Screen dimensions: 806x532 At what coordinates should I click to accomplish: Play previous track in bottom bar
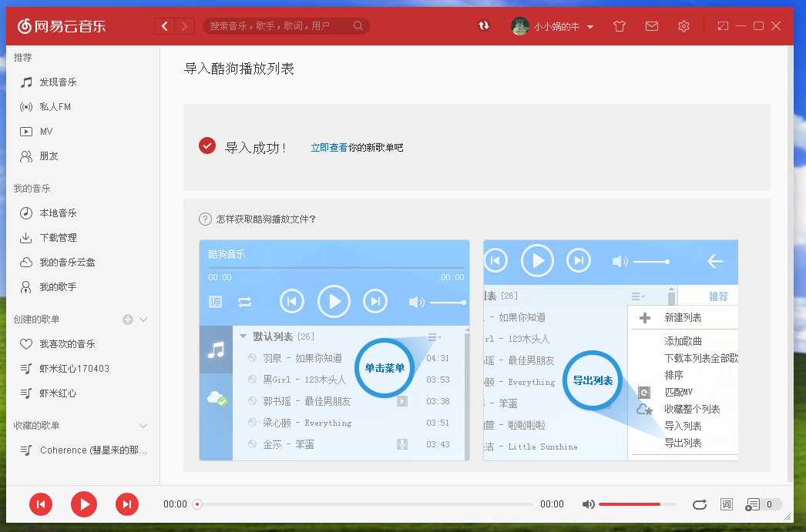pos(41,504)
